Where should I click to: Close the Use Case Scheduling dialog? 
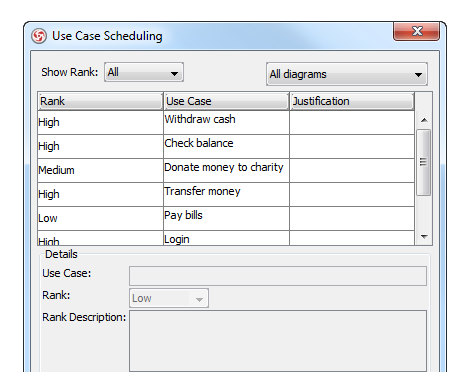tap(417, 31)
